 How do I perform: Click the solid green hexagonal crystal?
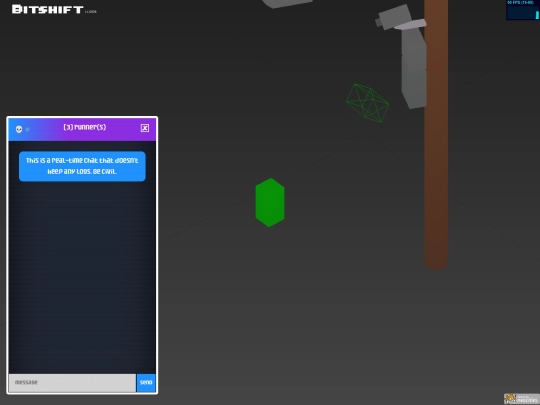click(270, 202)
